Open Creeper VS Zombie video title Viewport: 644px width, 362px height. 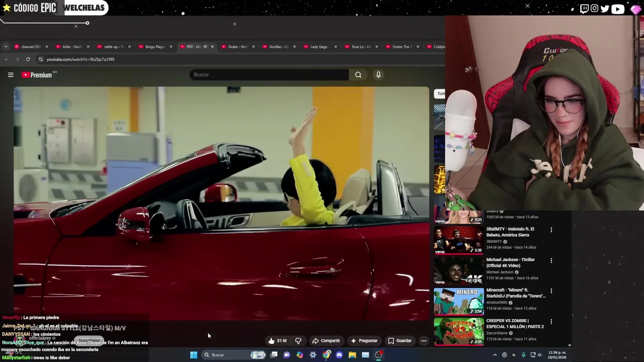[x=515, y=323]
